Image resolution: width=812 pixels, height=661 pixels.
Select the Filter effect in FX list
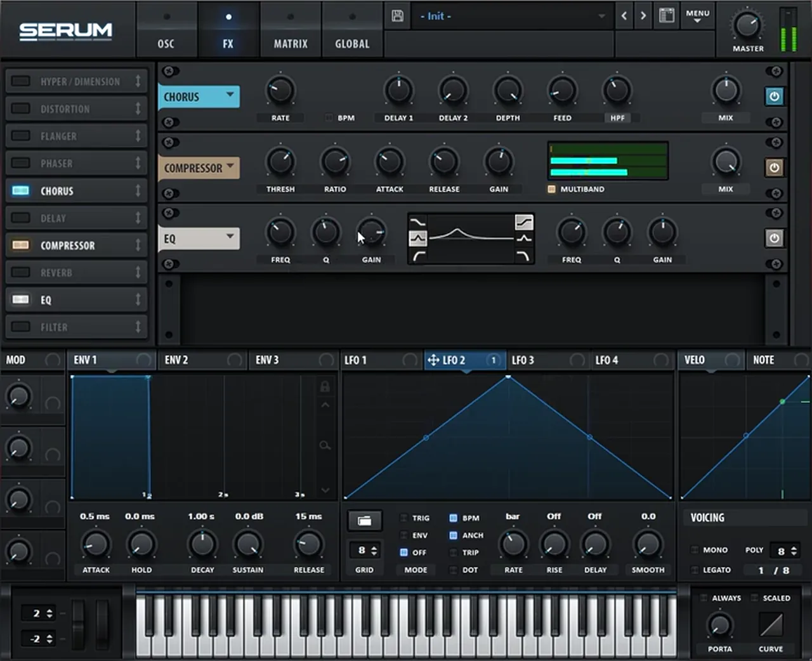[76, 327]
